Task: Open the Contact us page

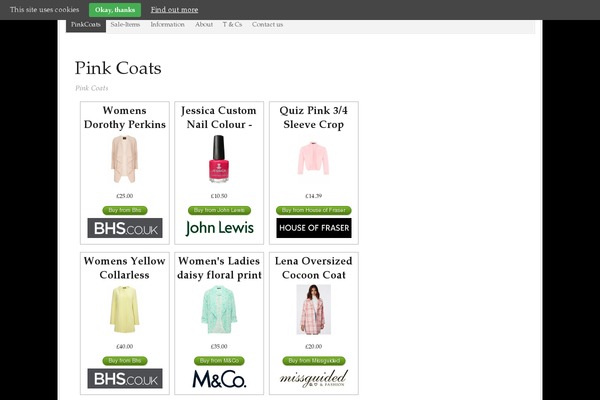Action: tap(267, 24)
